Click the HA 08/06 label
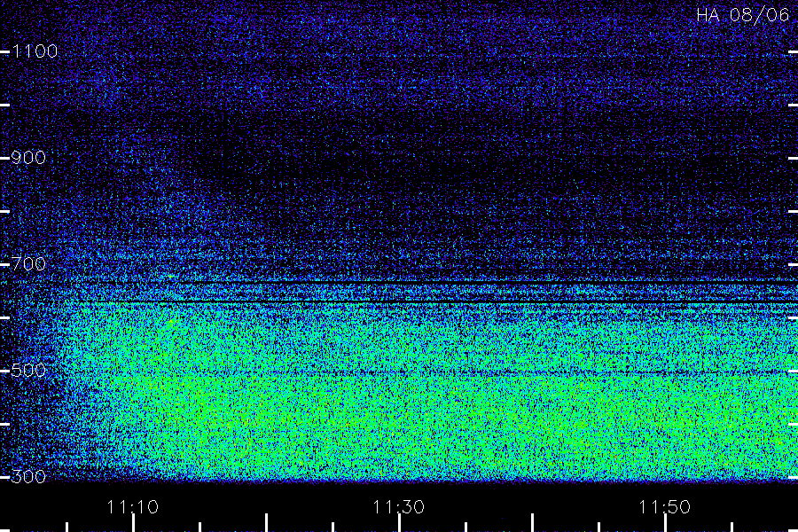Screen dimensions: 798x532 tap(742, 15)
